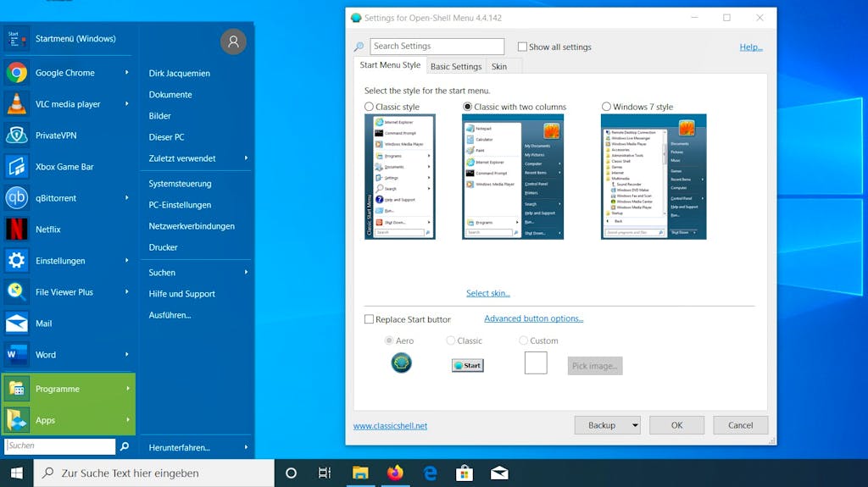Viewport: 868px width, 487px height.
Task: Open the Help link
Action: (751, 47)
